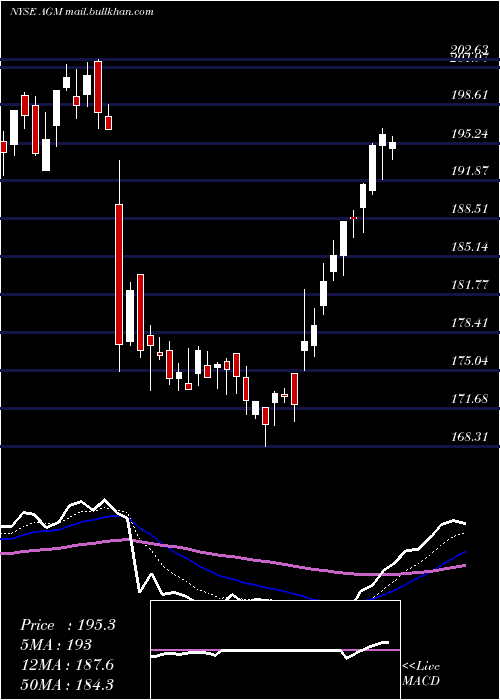The height and width of the screenshot is (700, 500).
Task: Click the 191.87 price level label
Action: (x=470, y=171)
